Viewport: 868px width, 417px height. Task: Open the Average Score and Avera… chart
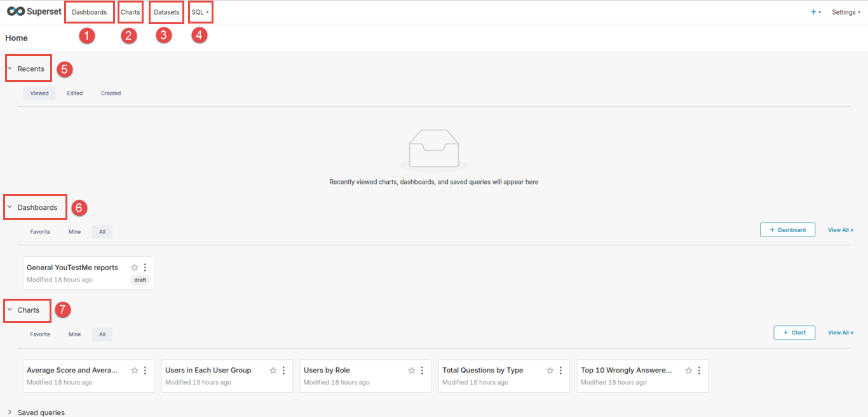88,376
